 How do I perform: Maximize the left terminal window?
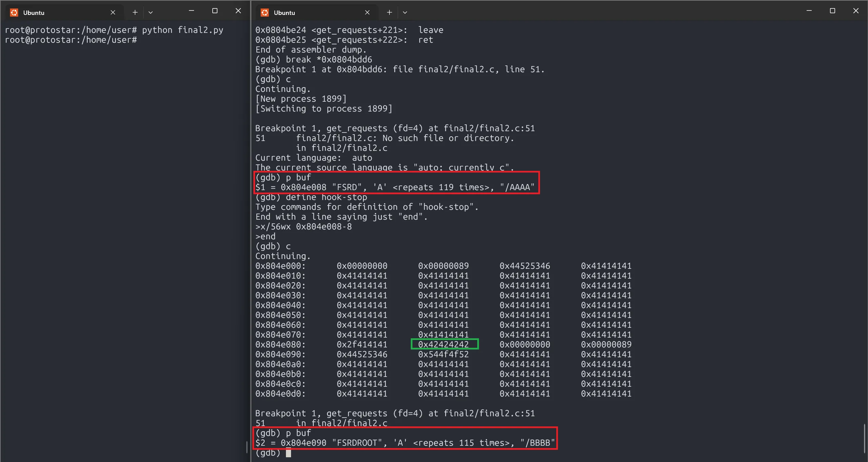[x=215, y=11]
